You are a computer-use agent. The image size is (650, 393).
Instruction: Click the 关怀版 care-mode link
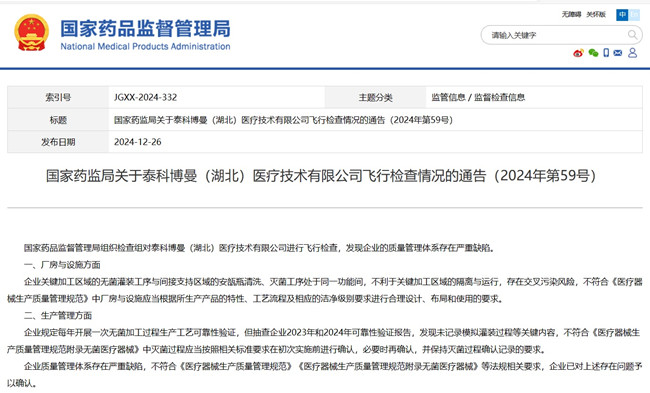[x=596, y=15]
